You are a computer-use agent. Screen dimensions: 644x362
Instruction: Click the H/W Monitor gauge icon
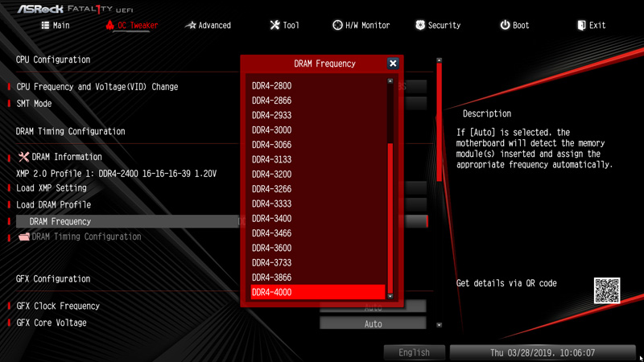click(x=337, y=26)
